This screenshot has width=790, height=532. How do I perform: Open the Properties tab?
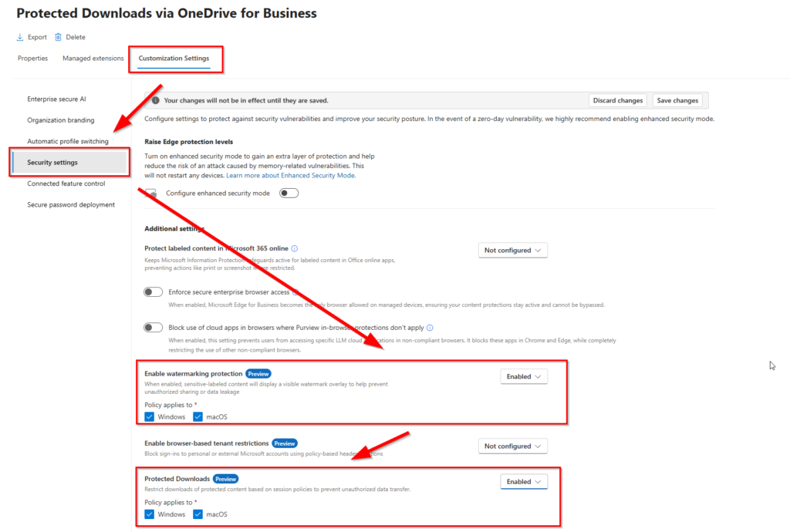point(32,59)
